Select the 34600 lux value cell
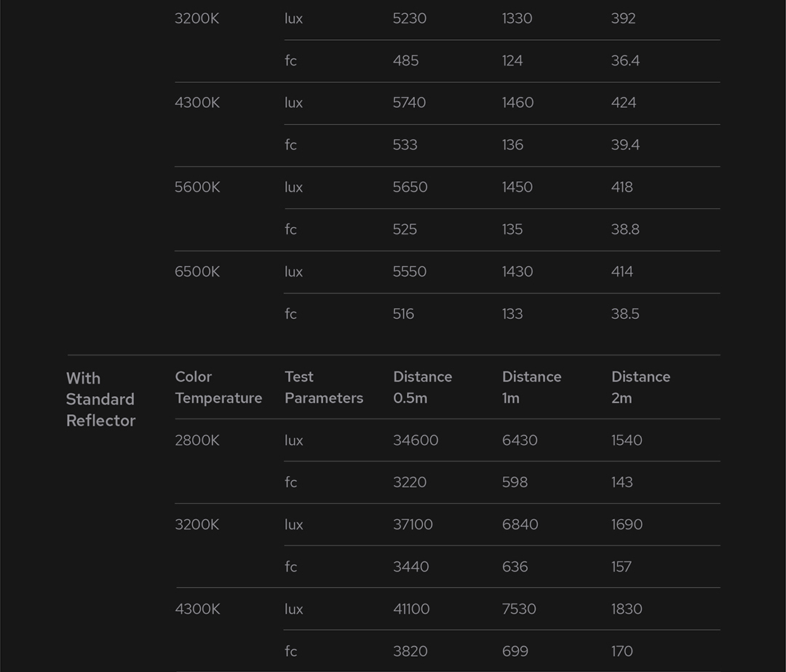The image size is (786, 672). tap(416, 440)
